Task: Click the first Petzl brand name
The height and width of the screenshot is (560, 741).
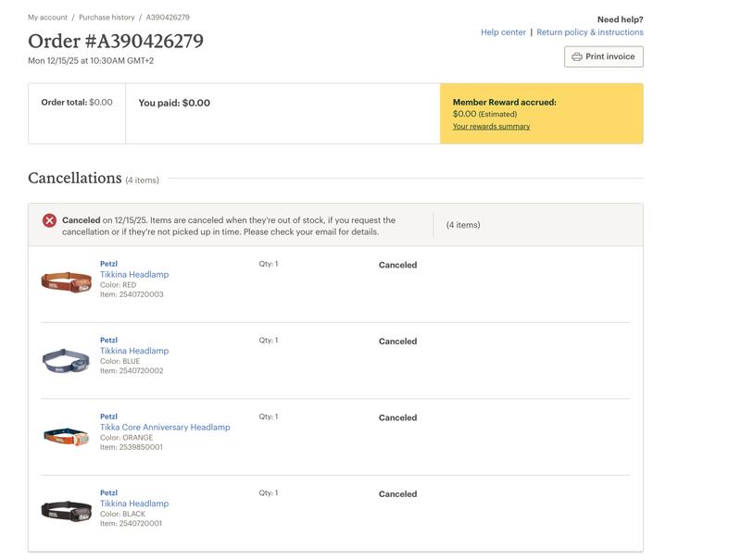Action: click(108, 262)
